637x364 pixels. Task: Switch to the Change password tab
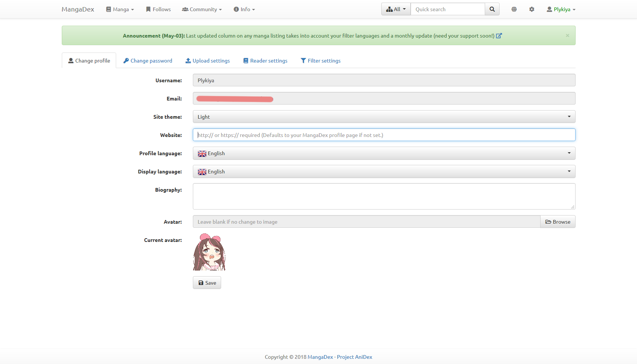[x=148, y=61]
